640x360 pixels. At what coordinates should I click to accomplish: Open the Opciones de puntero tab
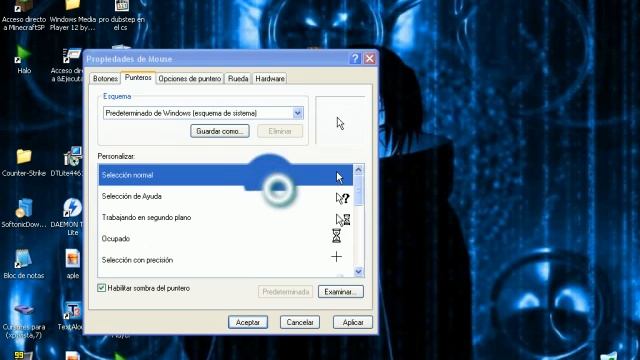pyautogui.click(x=190, y=78)
